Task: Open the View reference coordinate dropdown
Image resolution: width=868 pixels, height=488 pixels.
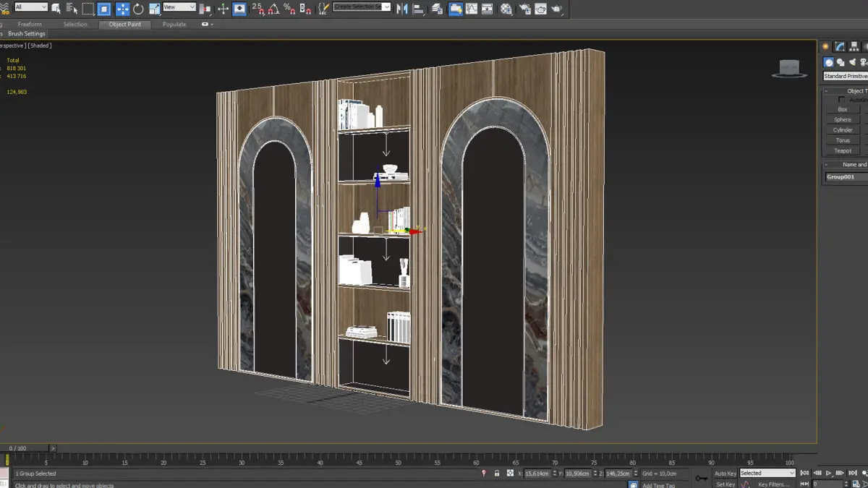Action: tap(179, 7)
